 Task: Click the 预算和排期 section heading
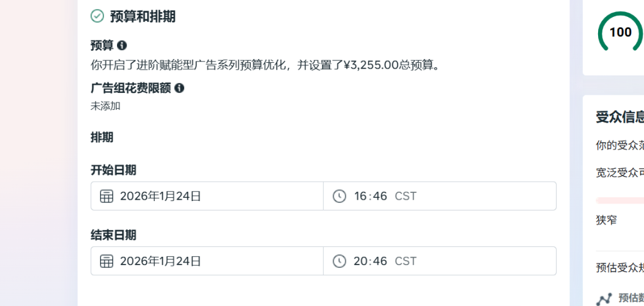143,17
